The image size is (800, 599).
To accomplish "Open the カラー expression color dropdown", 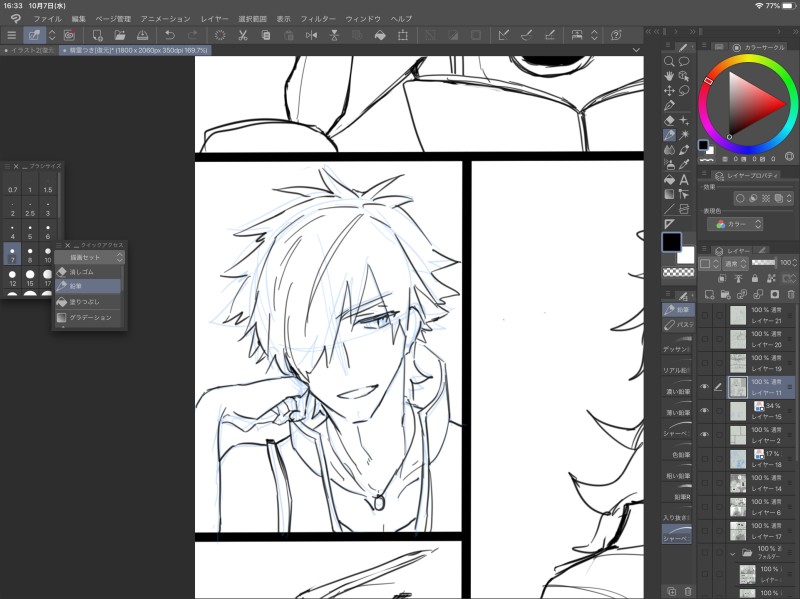I will tap(735, 224).
